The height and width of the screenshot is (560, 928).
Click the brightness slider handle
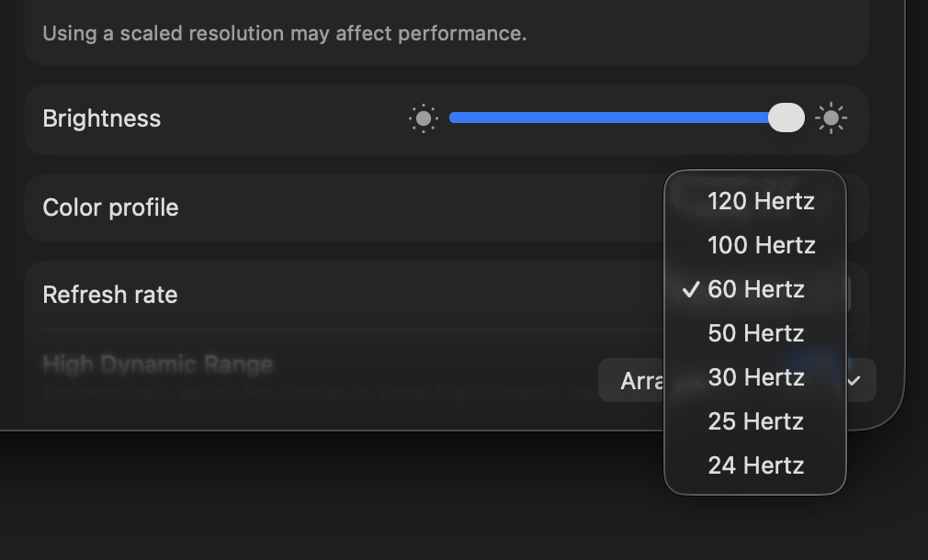(787, 118)
